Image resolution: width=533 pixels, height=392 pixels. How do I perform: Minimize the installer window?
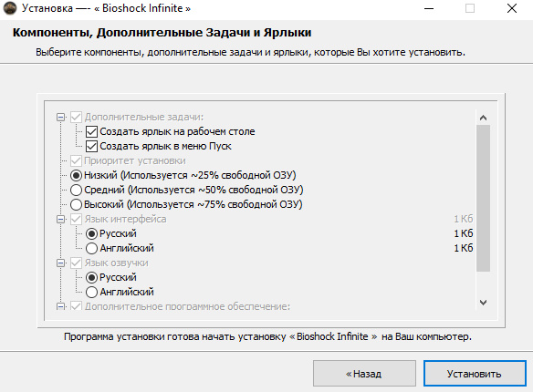(x=429, y=8)
